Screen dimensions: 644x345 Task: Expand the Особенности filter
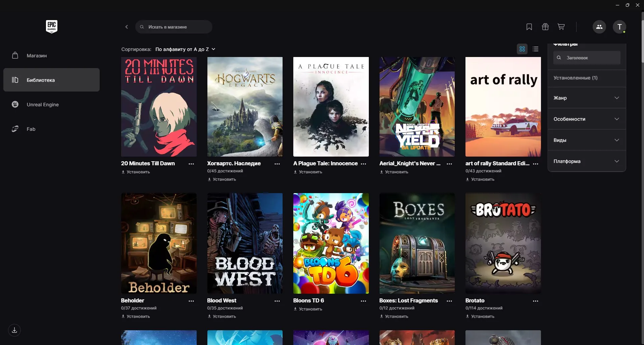pyautogui.click(x=587, y=119)
